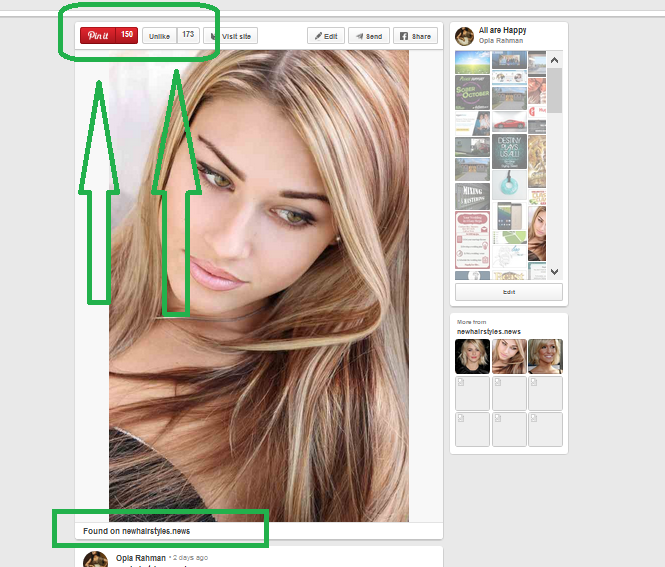The height and width of the screenshot is (567, 665).
Task: Open the couple photo ad thumbnail
Action: 472,123
